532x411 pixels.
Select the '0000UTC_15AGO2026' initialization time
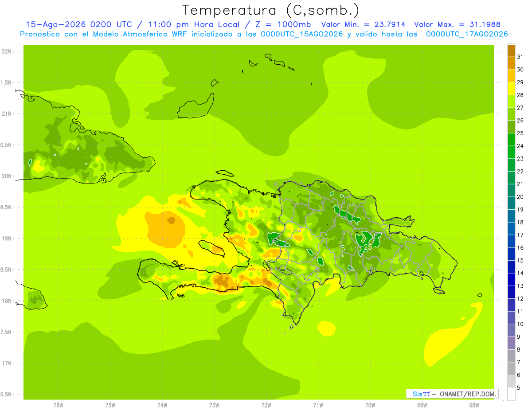[302, 34]
